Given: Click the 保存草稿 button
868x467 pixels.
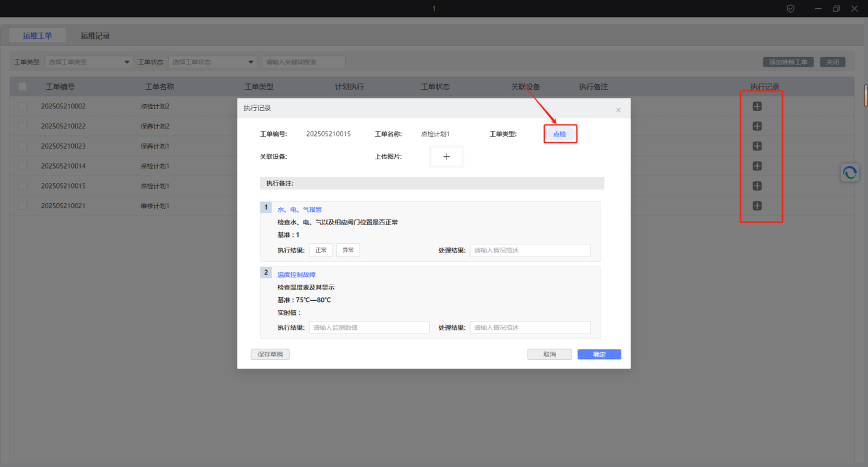Looking at the screenshot, I should [270, 354].
